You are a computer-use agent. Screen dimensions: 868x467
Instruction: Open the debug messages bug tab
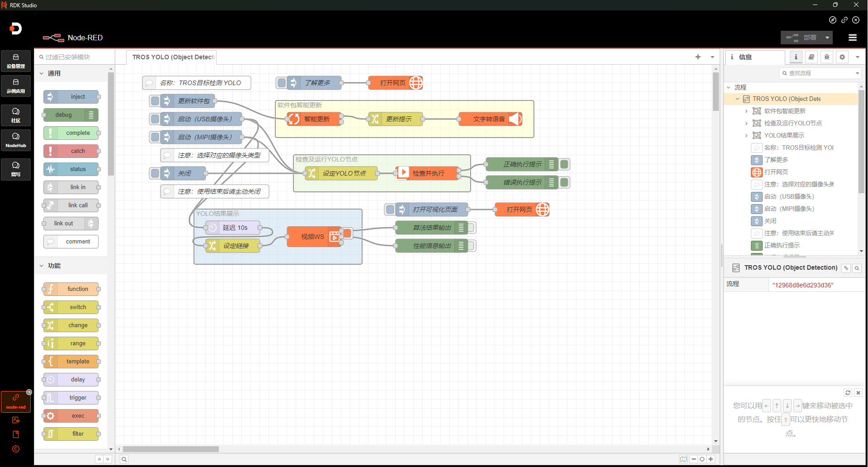click(x=827, y=57)
